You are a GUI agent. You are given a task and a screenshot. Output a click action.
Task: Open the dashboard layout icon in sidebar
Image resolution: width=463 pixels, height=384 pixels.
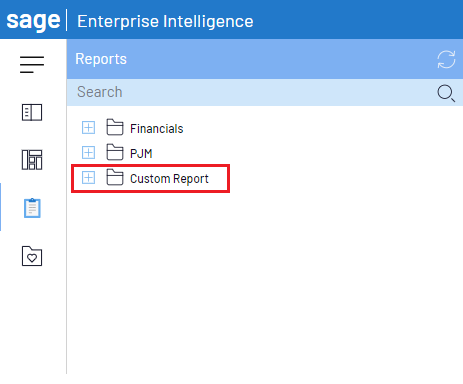pyautogui.click(x=32, y=160)
